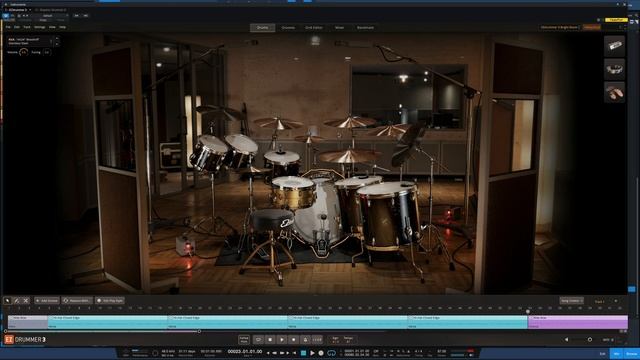The width and height of the screenshot is (640, 360).
Task: Click the speaker volume icon
Action: 566,339
